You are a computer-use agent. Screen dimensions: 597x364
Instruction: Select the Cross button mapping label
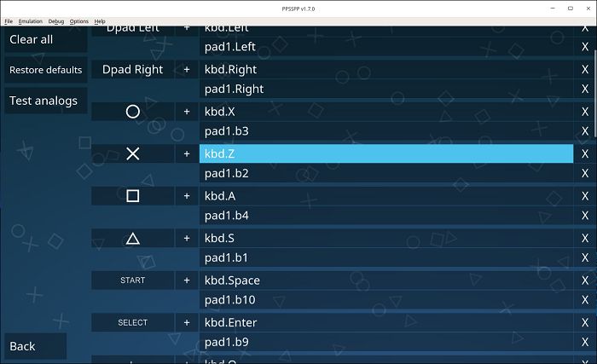tap(133, 153)
